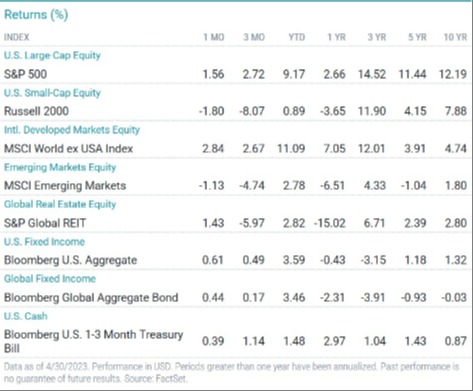Select the YTD column header

(296, 37)
